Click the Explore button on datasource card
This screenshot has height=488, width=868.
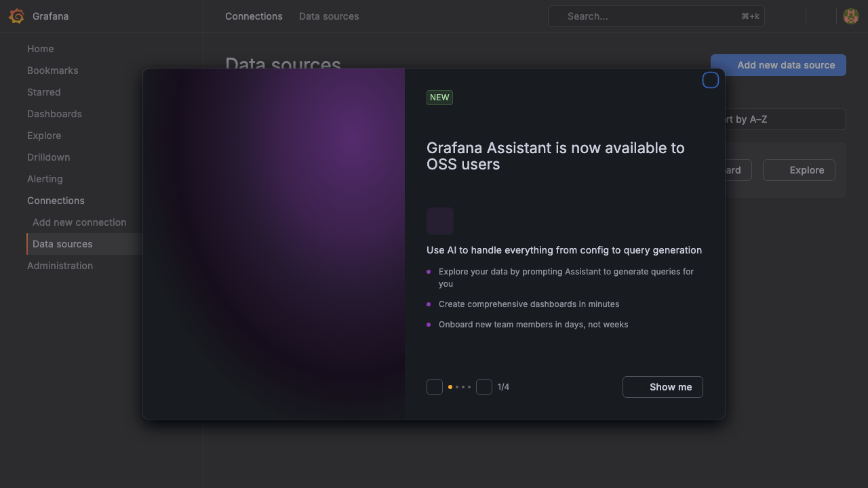[799, 170]
